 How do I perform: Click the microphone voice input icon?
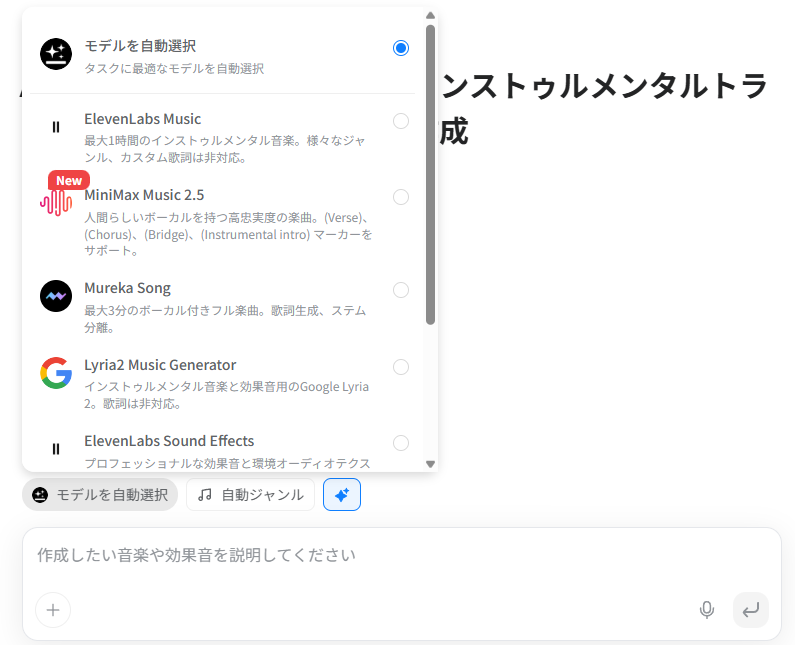707,610
